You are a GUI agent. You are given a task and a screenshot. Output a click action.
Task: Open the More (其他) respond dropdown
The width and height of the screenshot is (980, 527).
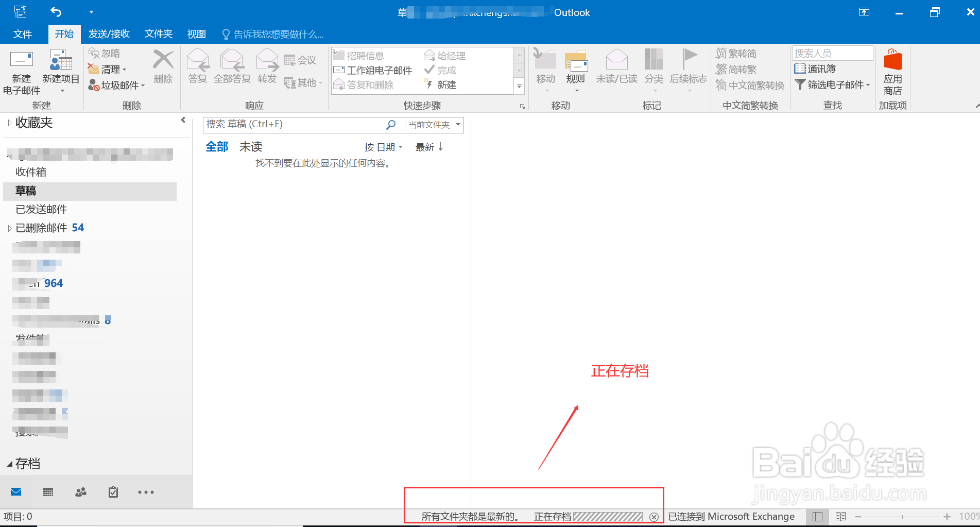(x=304, y=82)
